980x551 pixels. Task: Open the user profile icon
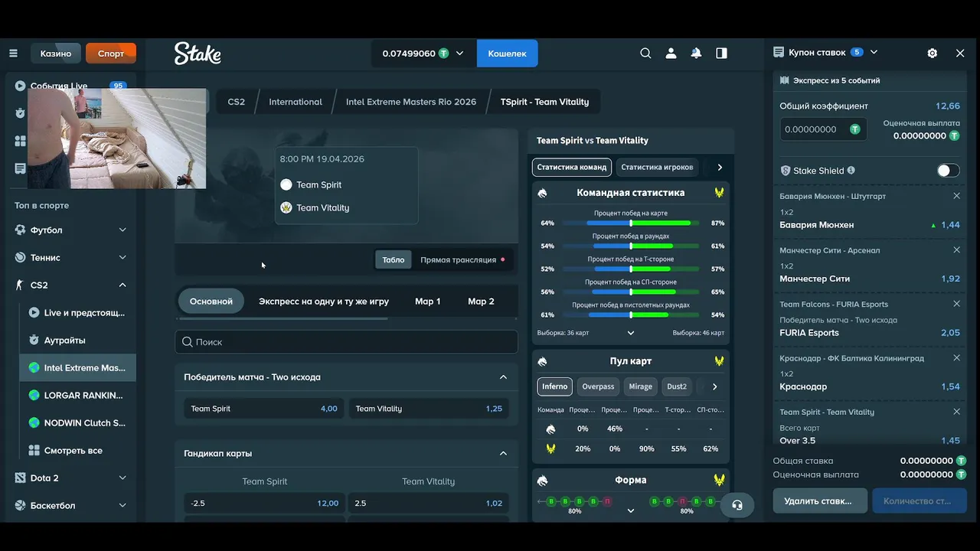pos(671,54)
